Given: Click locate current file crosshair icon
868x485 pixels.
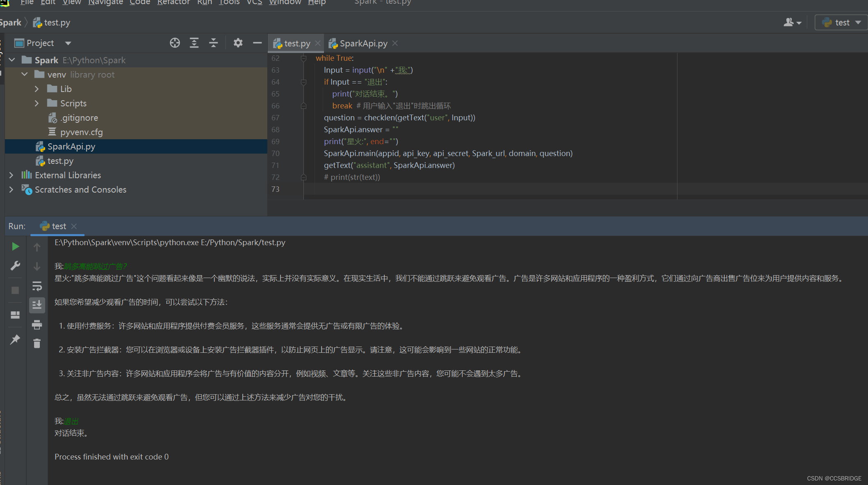Looking at the screenshot, I should [x=175, y=43].
